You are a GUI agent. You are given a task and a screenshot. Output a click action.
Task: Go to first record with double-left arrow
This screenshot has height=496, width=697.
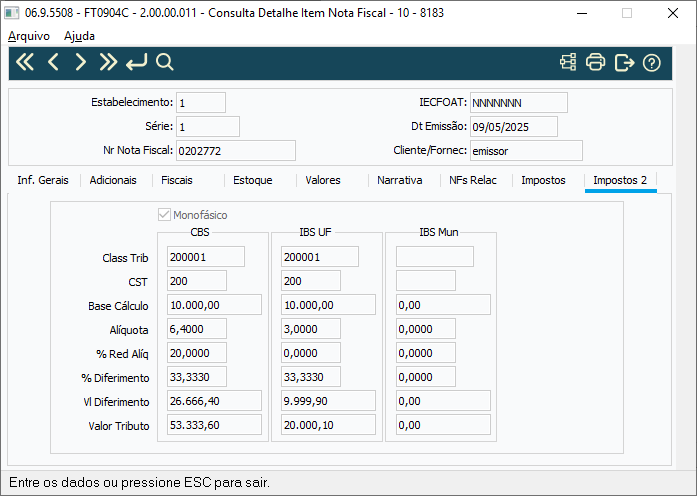(x=25, y=62)
